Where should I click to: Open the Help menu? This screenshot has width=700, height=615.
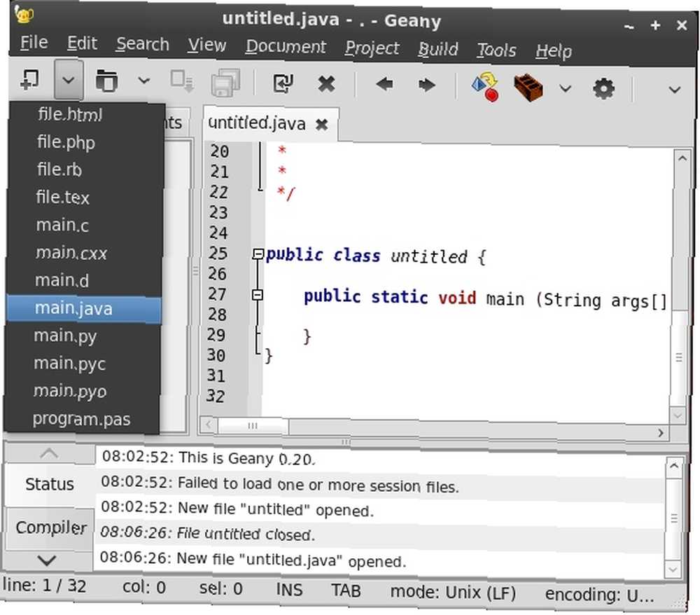tap(554, 51)
